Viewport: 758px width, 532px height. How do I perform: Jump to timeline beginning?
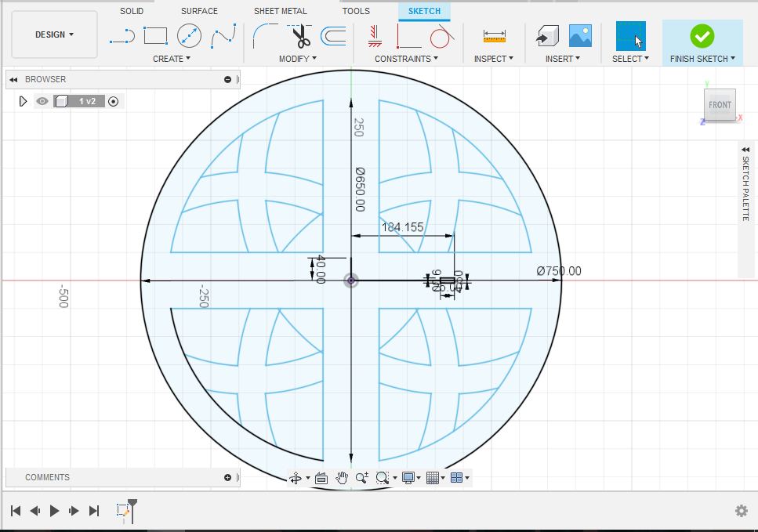pos(16,511)
